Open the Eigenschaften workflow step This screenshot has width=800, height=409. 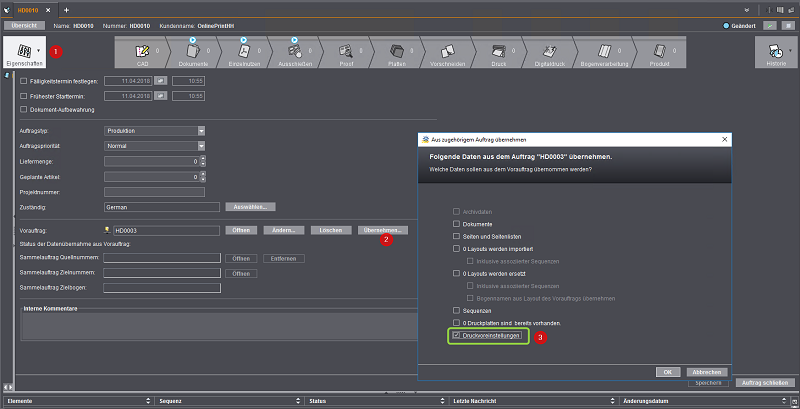click(x=24, y=52)
